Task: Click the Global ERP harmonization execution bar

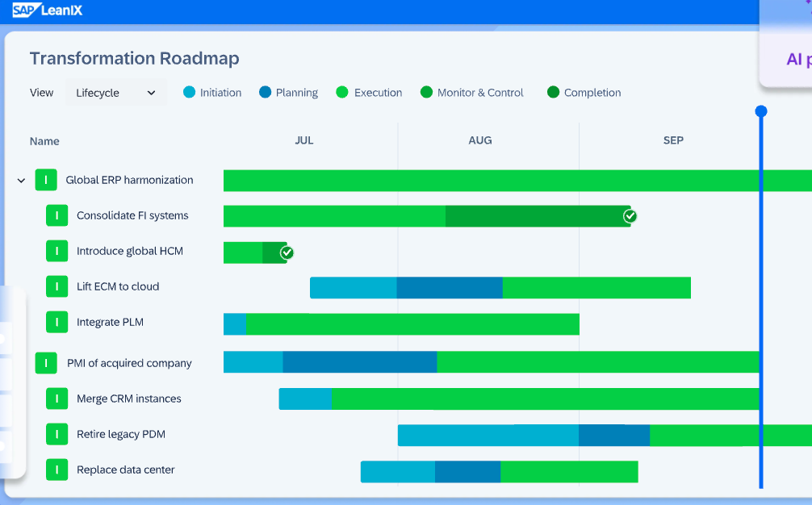Action: click(x=518, y=181)
